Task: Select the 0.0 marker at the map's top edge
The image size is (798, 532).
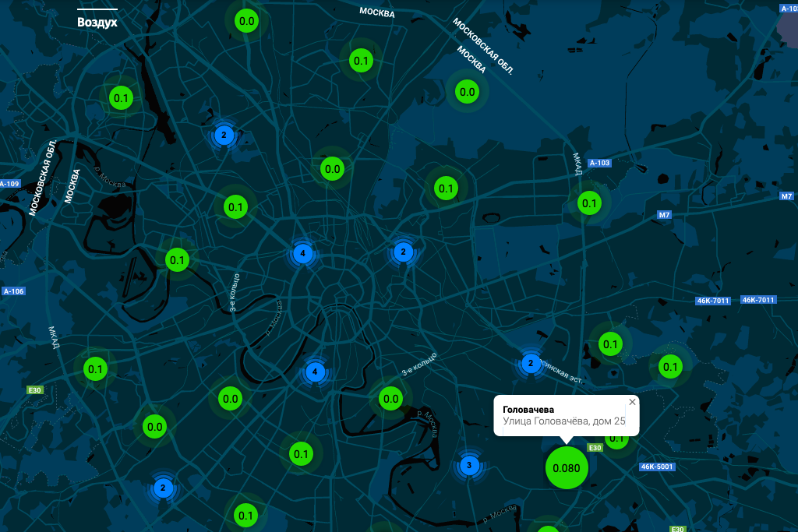Action: click(x=247, y=21)
